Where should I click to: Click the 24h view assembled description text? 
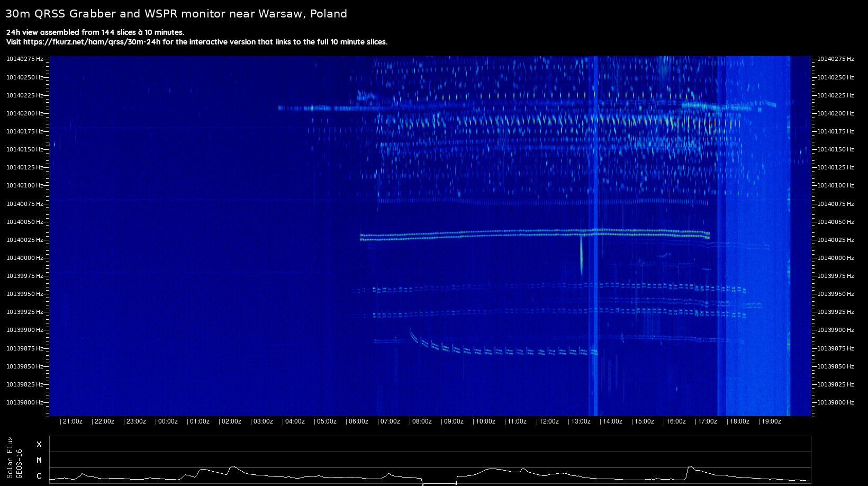(95, 32)
